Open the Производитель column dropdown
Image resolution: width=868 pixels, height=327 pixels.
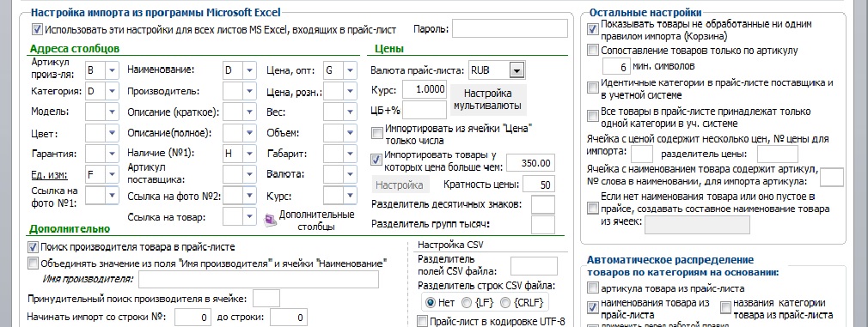coord(250,91)
